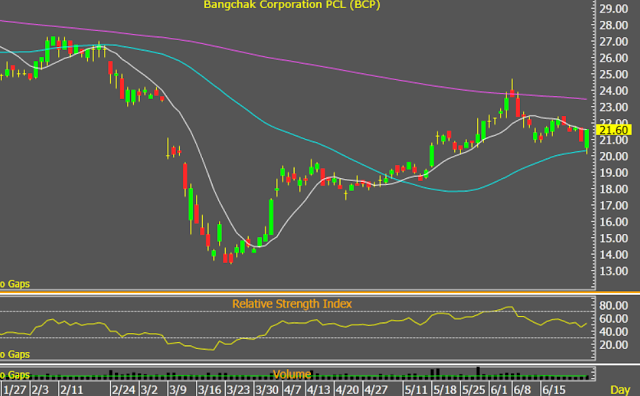Select the 6/15 date on time axis
This screenshot has height=396, width=640.
(554, 390)
